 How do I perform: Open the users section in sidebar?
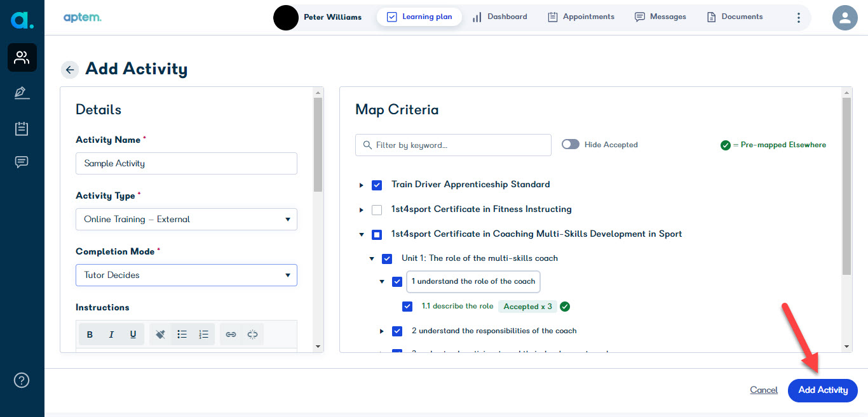tap(22, 58)
